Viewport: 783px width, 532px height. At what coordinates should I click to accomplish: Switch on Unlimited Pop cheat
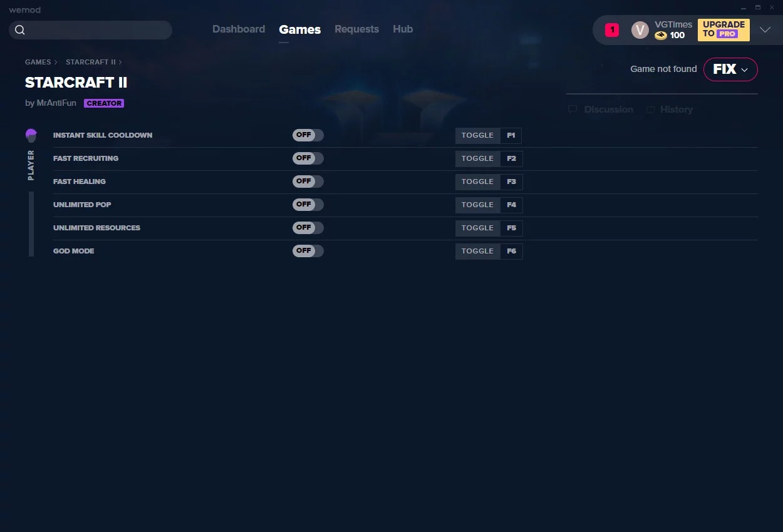308,205
